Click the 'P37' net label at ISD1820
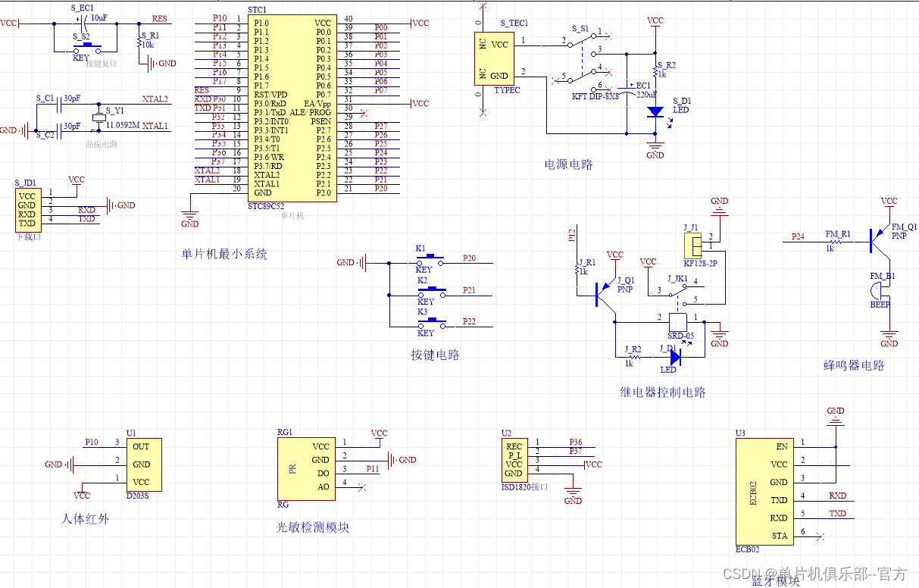 [576, 451]
